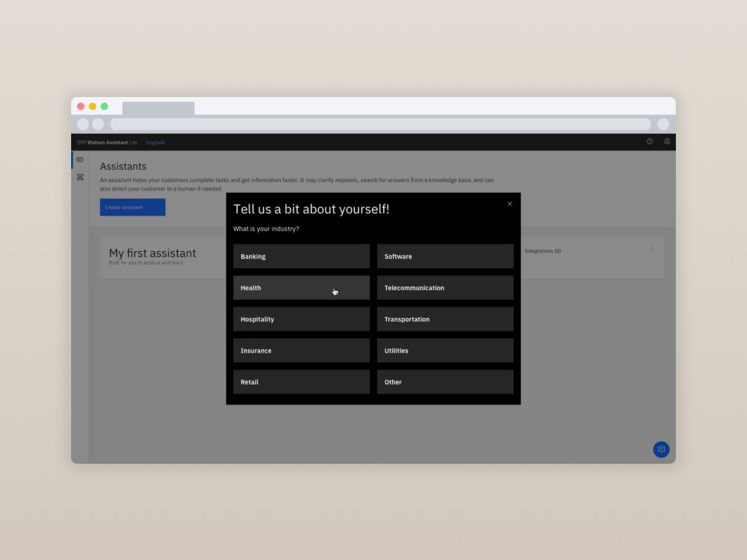
Task: Select Banking as your industry
Action: [301, 256]
